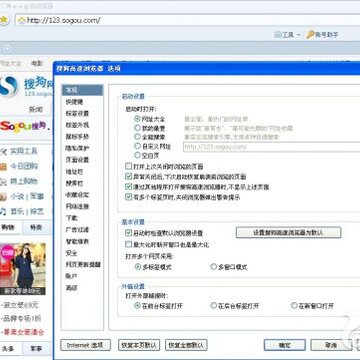Click the 恢复全部默认 button
This screenshot has height=360, width=360.
(x=186, y=345)
